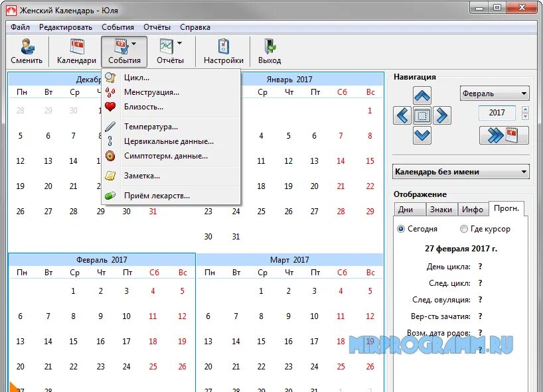The image size is (543, 392).
Task: Select the Где курсор radio button
Action: point(464,229)
